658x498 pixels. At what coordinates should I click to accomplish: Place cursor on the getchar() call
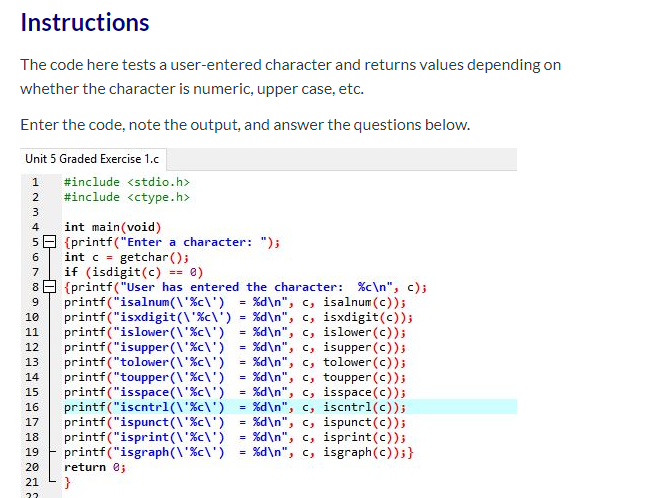click(154, 257)
